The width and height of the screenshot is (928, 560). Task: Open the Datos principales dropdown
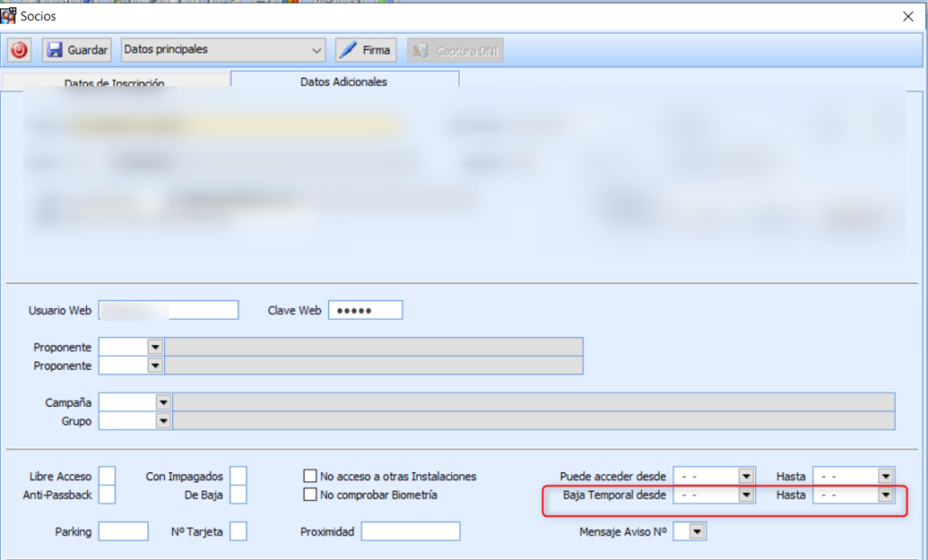(x=316, y=51)
